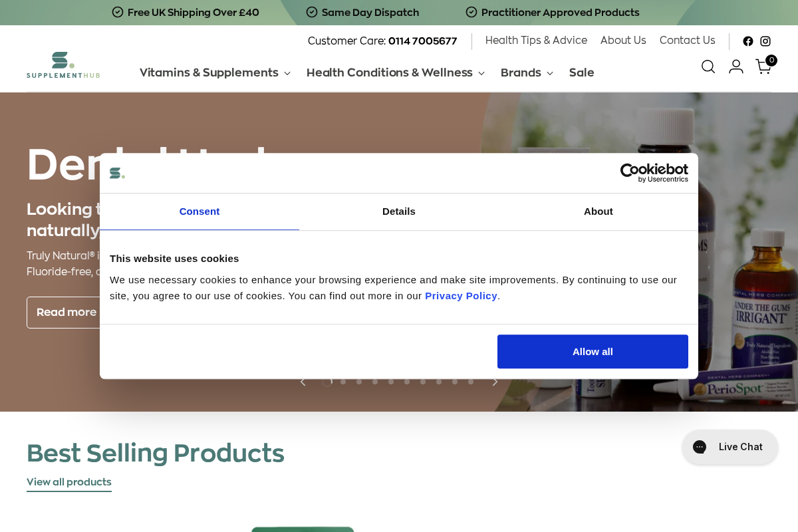Open the Privacy Policy link
The width and height of the screenshot is (798, 532).
pyautogui.click(x=461, y=296)
